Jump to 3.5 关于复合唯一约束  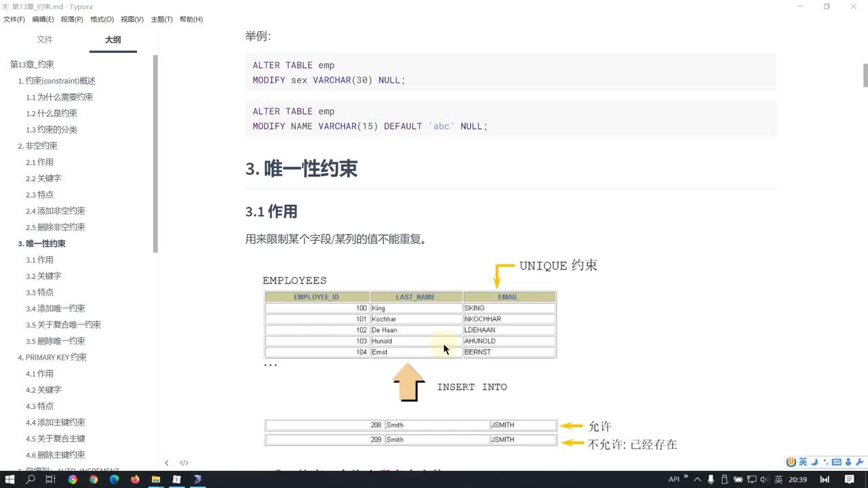64,325
